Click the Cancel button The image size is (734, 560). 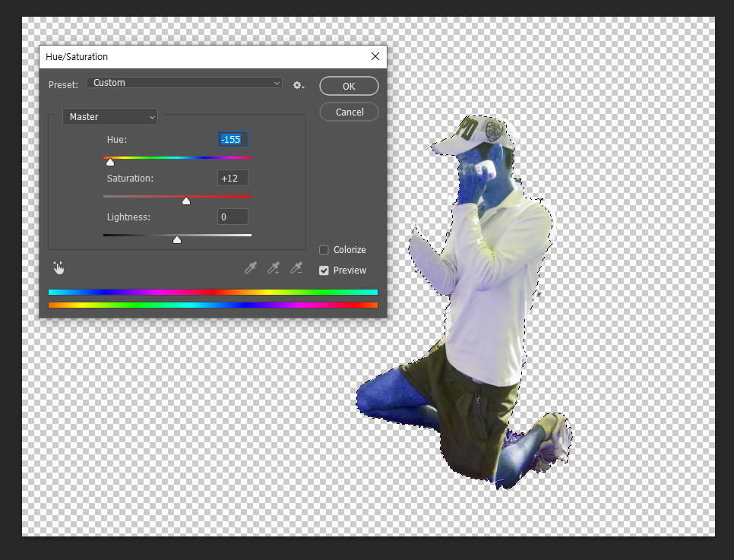pos(350,112)
